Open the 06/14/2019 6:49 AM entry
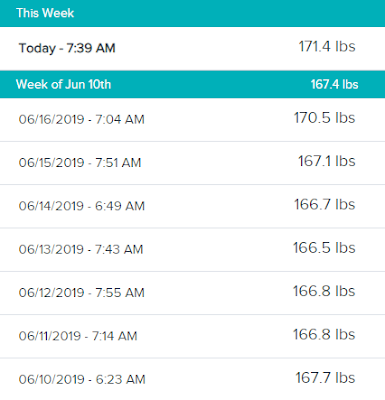Screen dimensions: 385x400 [192, 206]
